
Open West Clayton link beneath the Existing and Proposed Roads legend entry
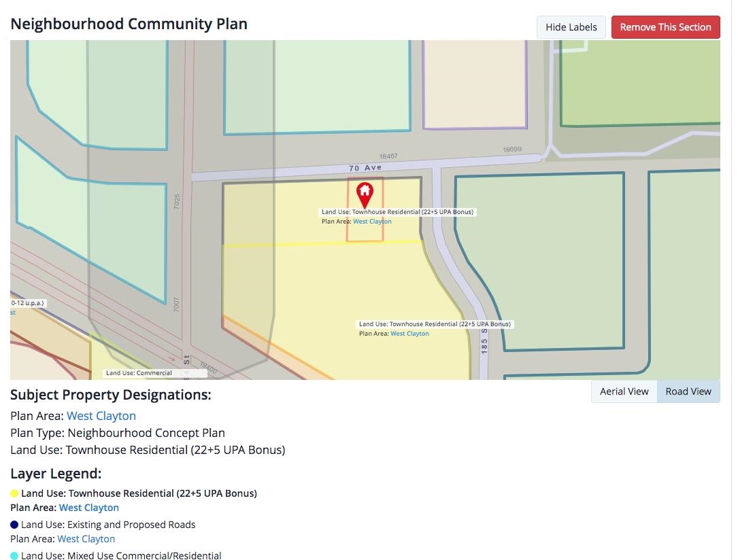pyautogui.click(x=86, y=539)
